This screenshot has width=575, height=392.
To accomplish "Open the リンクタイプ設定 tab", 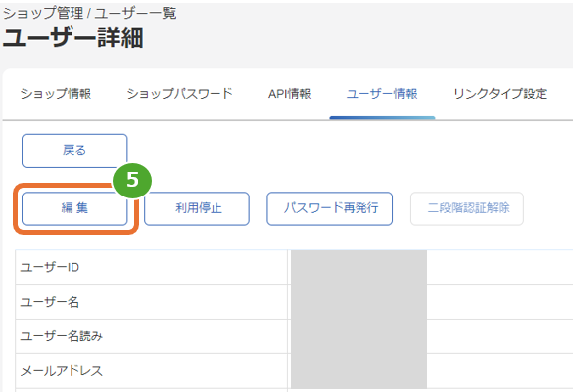I will tap(501, 94).
